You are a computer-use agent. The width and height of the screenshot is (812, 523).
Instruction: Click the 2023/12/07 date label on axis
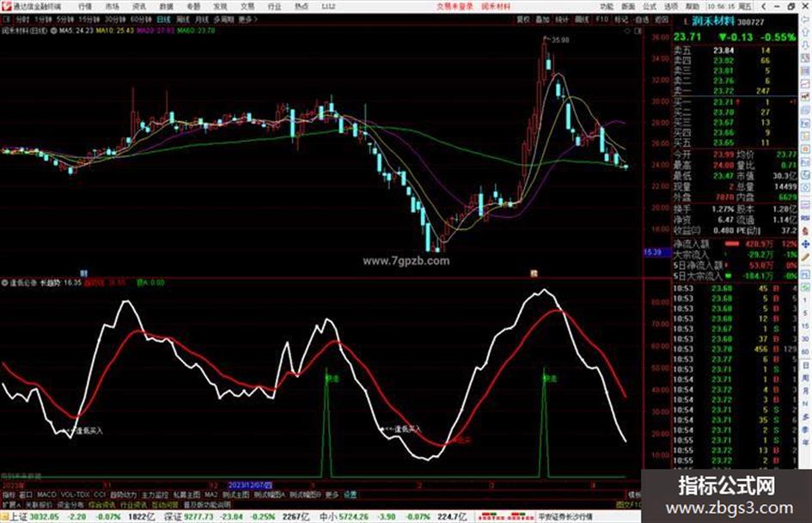tap(249, 485)
